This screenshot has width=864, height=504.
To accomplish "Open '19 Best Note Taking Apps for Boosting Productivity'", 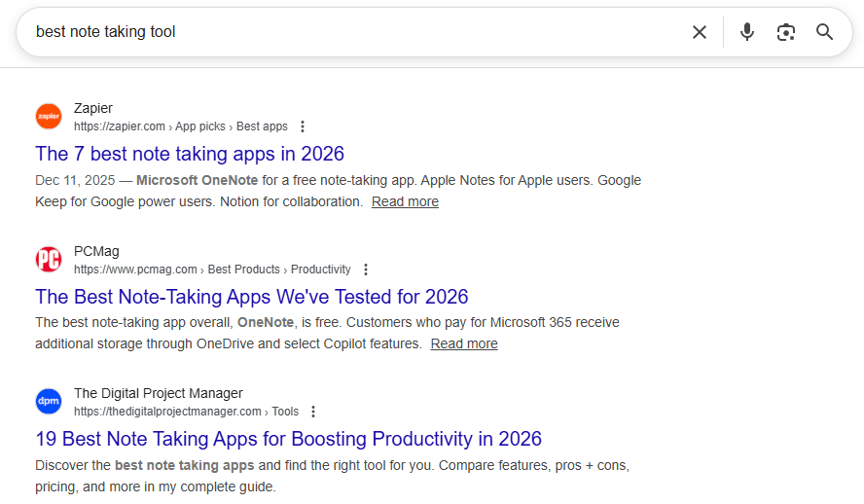I will pyautogui.click(x=289, y=439).
